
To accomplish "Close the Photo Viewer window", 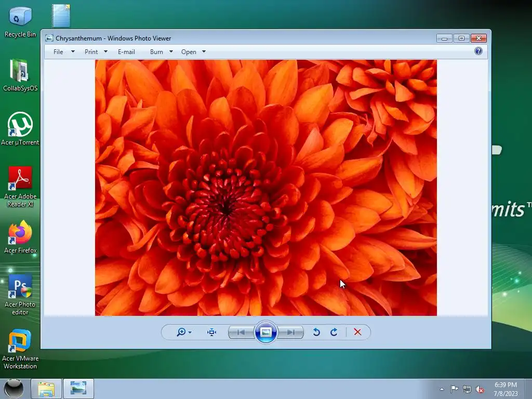I will click(478, 38).
